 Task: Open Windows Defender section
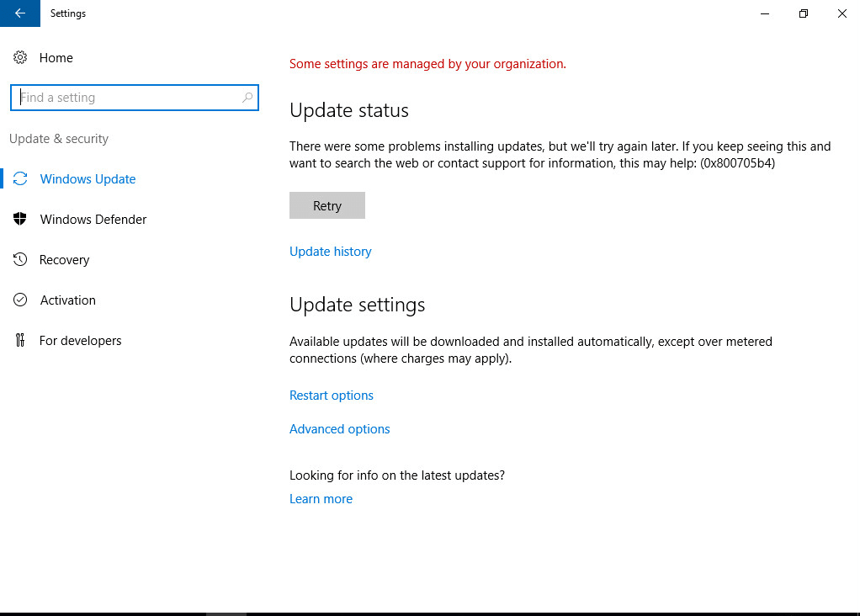(93, 220)
